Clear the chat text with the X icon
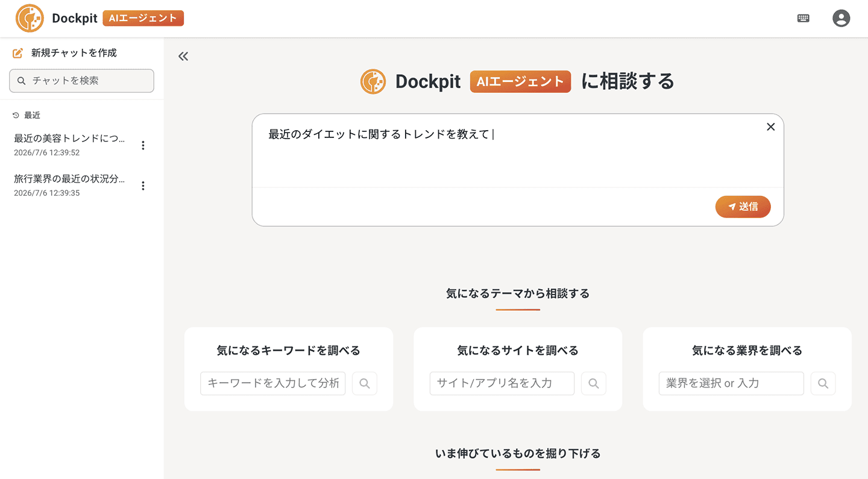Image resolution: width=868 pixels, height=479 pixels. click(770, 127)
